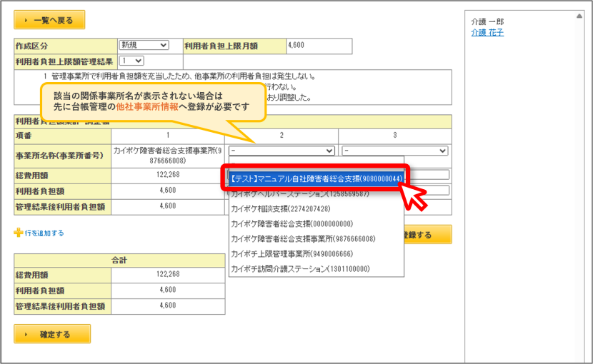Image resolution: width=593 pixels, height=364 pixels.
Task: Click the arrow icon on 一覧へ戻る button
Action: click(26, 21)
